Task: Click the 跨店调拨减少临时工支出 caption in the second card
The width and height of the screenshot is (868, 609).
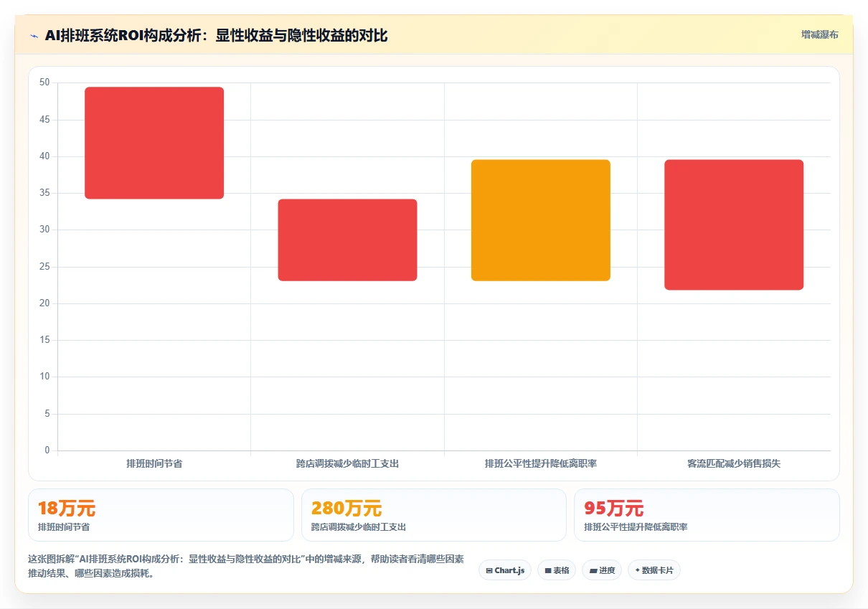Action: point(359,527)
